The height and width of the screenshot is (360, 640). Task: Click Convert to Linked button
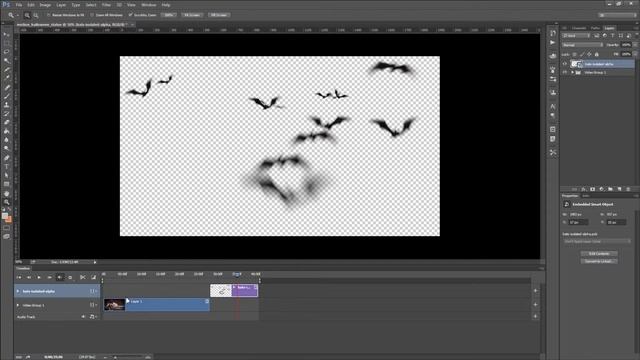point(599,261)
